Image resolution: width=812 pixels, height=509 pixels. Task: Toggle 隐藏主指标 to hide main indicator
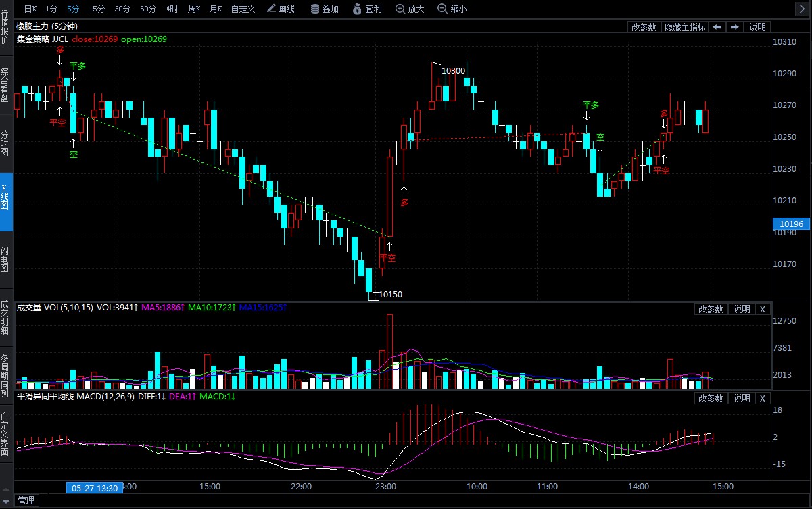684,27
